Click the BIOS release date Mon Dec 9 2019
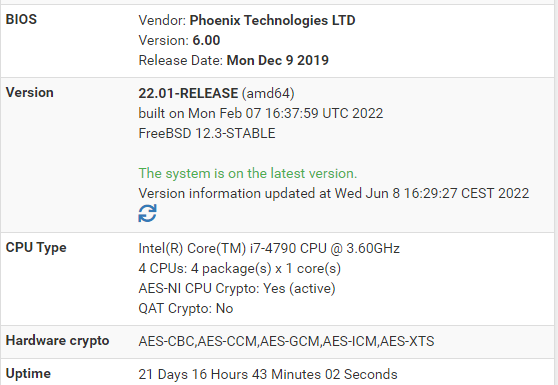Viewport: 558px width, 385px height. 278,60
